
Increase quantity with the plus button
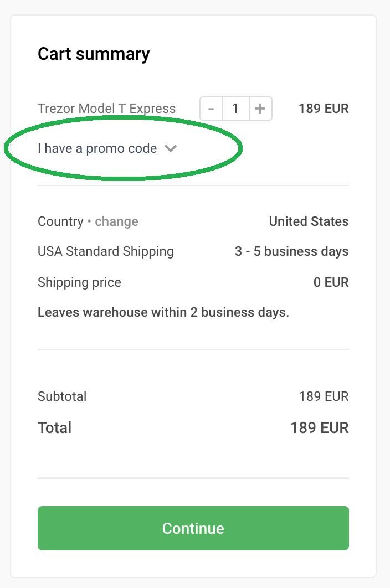[x=260, y=109]
